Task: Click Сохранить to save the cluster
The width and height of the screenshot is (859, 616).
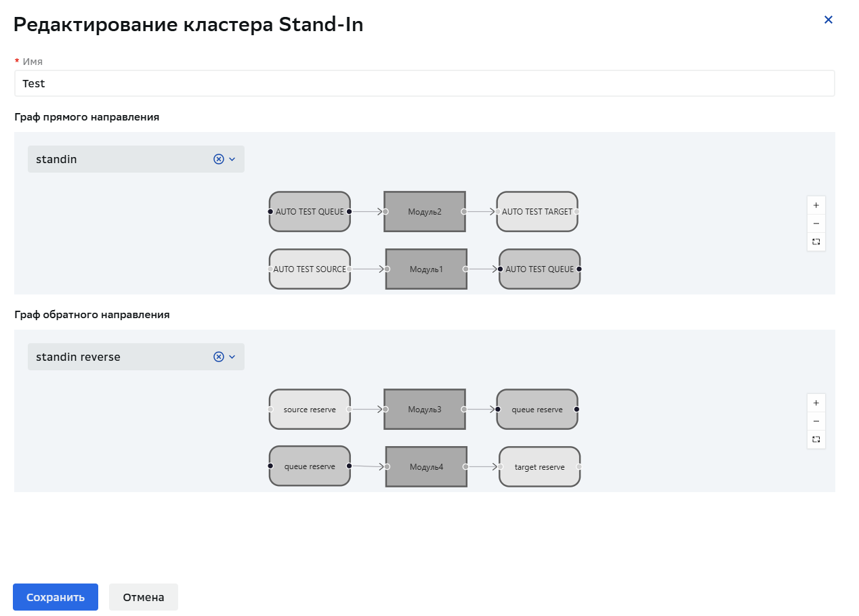Action: click(56, 597)
